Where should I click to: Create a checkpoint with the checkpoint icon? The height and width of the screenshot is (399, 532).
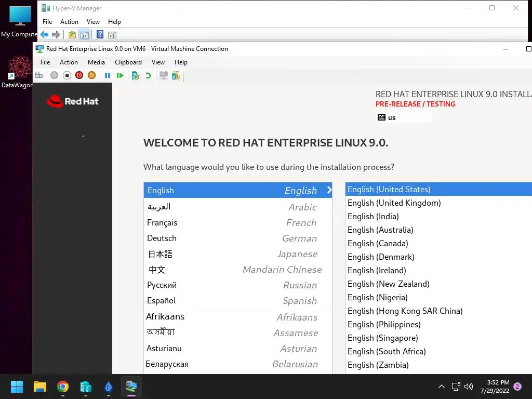[136, 75]
